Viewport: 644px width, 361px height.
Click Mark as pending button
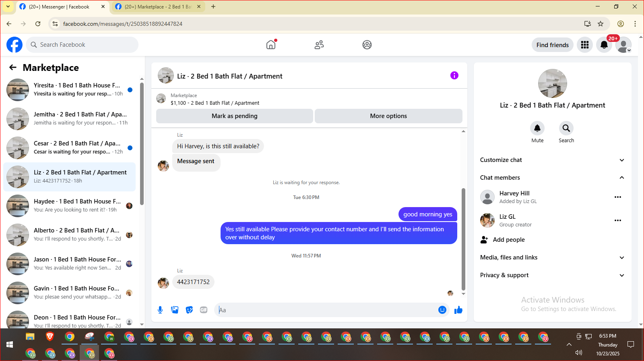click(x=235, y=116)
